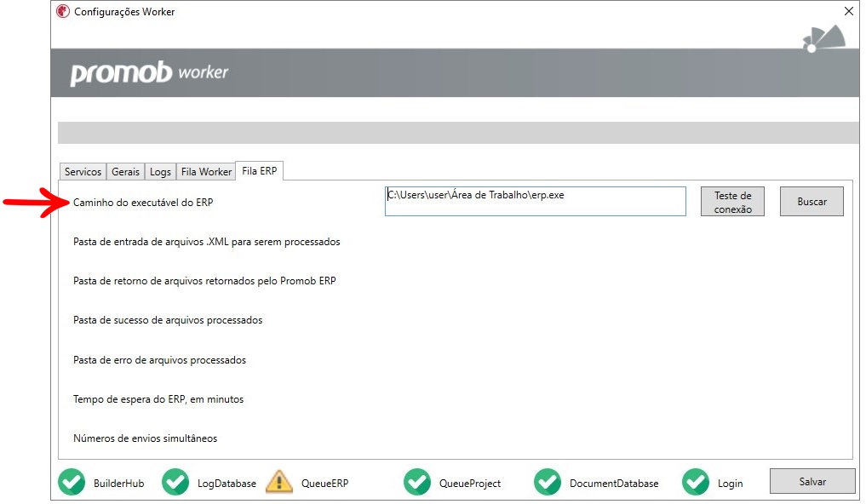Click the QueueProject green check status icon
This screenshot has height=504, width=866.
[x=417, y=482]
